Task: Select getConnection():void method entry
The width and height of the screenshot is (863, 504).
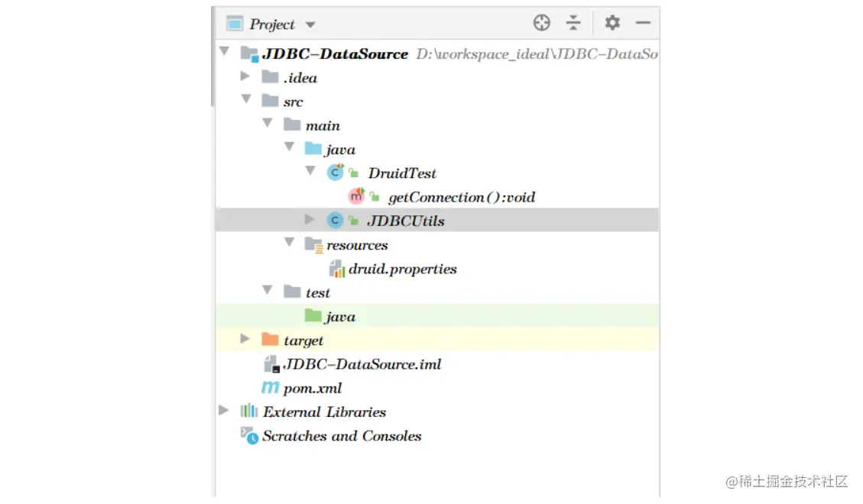Action: tap(462, 197)
